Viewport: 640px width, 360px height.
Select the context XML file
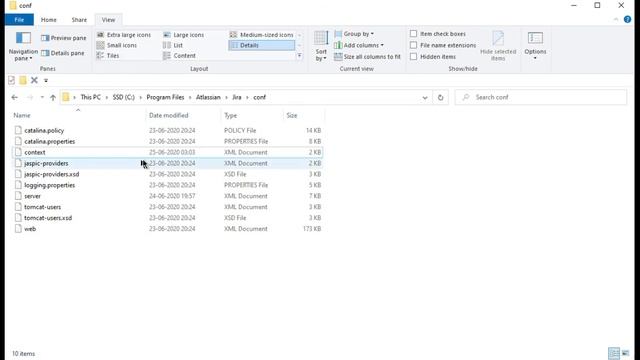pos(167,153)
